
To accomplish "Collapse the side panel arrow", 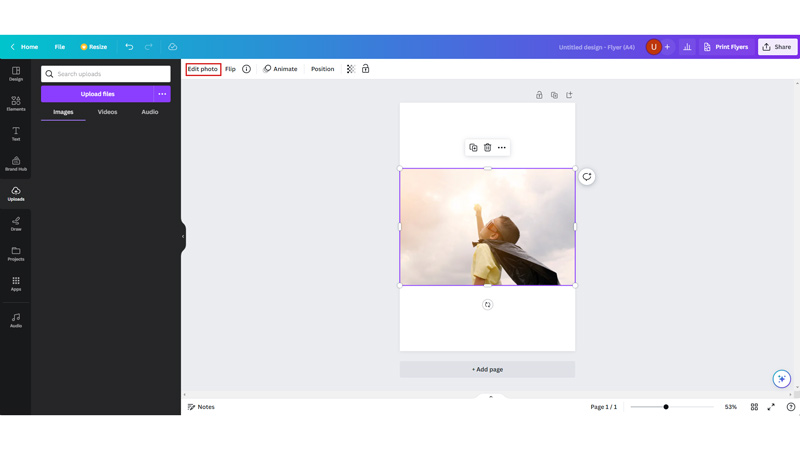I will coord(183,236).
